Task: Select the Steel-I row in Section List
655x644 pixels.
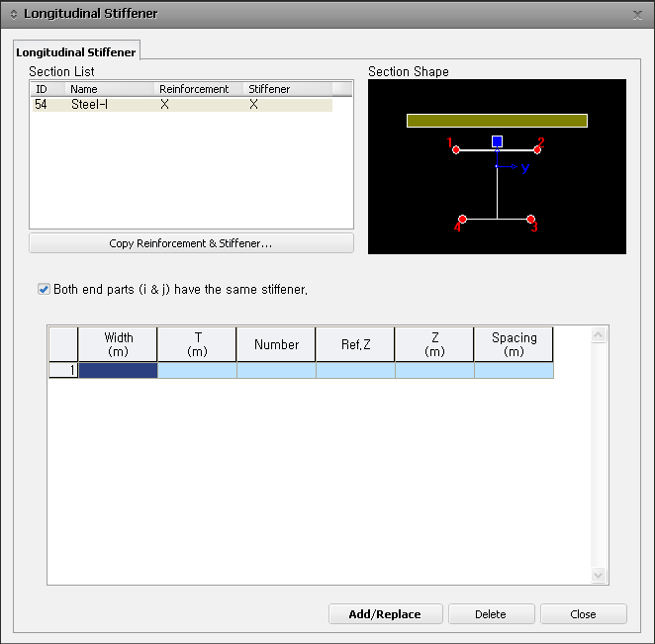Action: click(182, 105)
